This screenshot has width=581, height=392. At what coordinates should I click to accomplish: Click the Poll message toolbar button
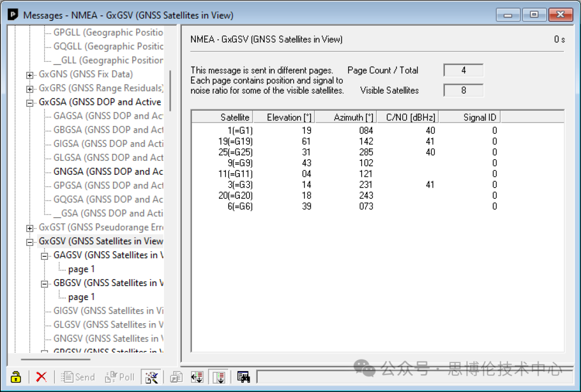click(120, 377)
